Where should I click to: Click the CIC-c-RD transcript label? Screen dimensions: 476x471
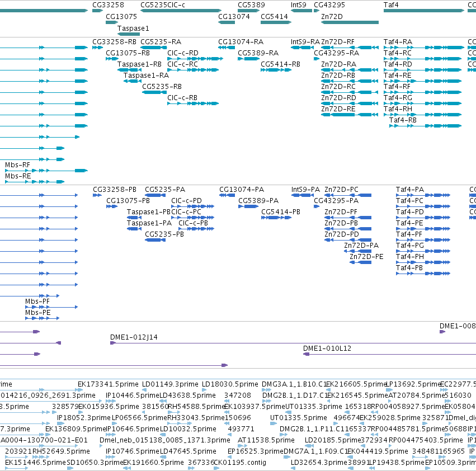[x=183, y=53]
